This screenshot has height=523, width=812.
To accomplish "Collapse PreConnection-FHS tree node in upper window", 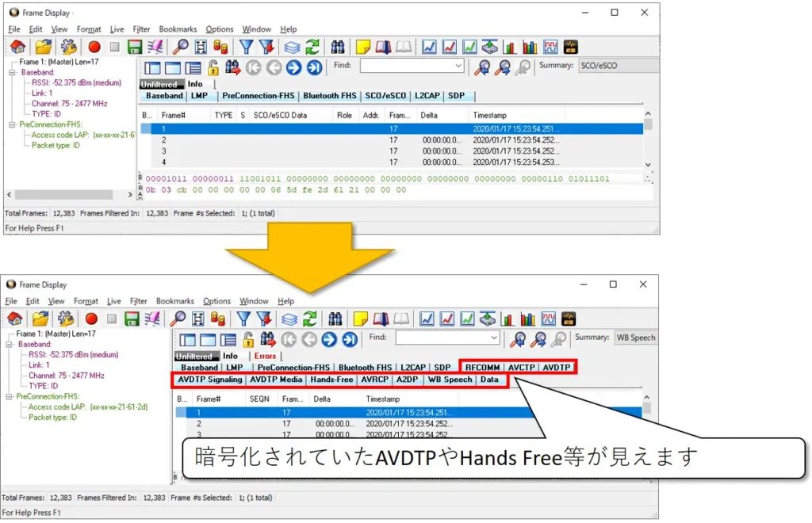I will coord(12,124).
